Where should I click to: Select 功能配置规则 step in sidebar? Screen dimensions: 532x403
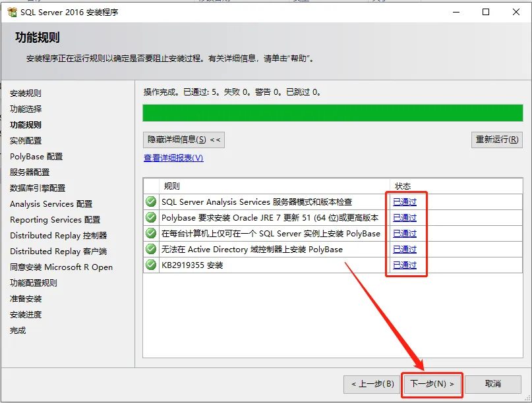(33, 283)
